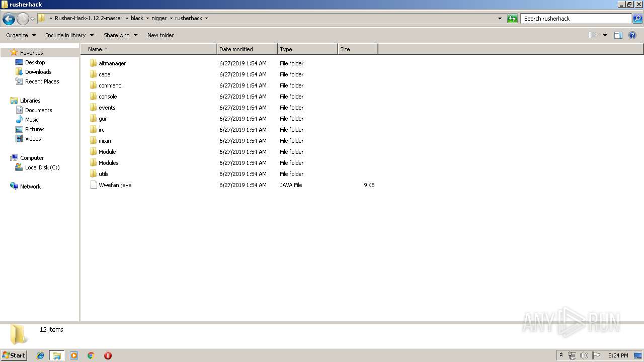The image size is (644, 362).
Task: Select Libraries in the navigation pane
Action: 30,101
